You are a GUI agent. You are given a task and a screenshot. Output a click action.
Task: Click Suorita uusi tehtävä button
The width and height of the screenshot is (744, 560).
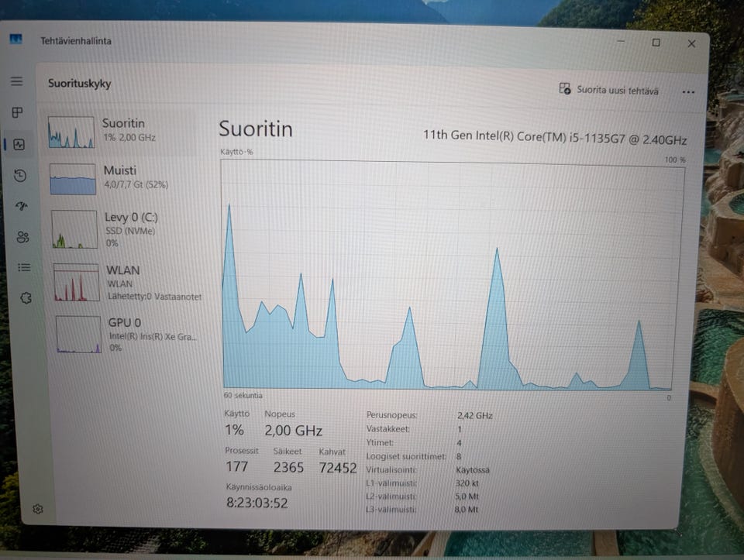coord(609,90)
